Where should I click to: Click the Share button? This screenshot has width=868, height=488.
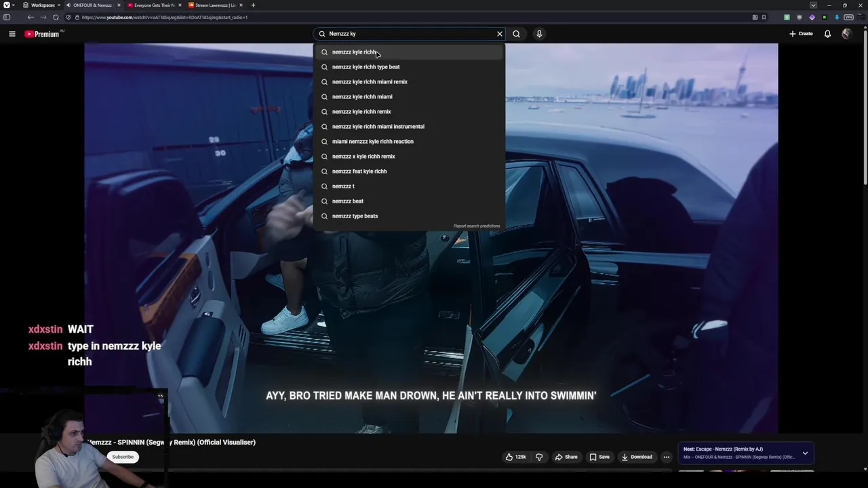click(566, 457)
